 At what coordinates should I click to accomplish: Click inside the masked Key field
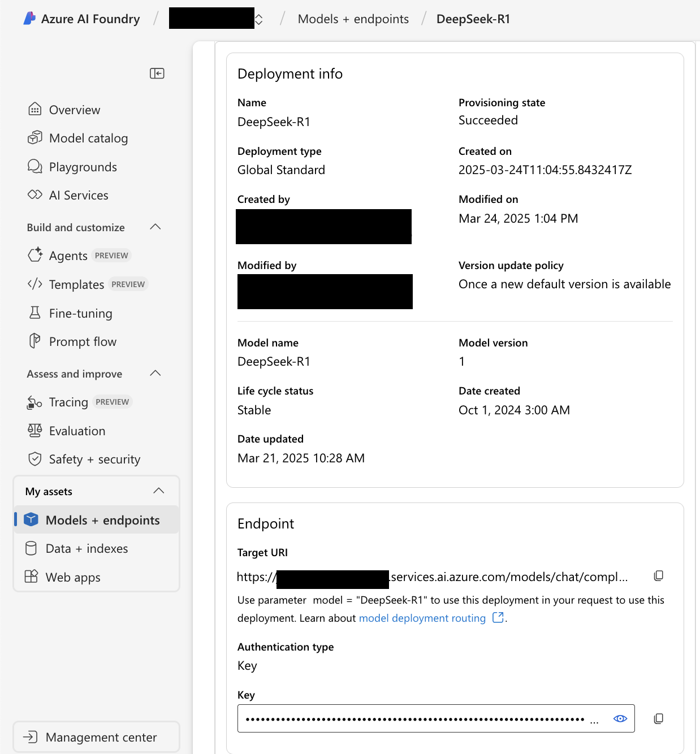(436, 718)
